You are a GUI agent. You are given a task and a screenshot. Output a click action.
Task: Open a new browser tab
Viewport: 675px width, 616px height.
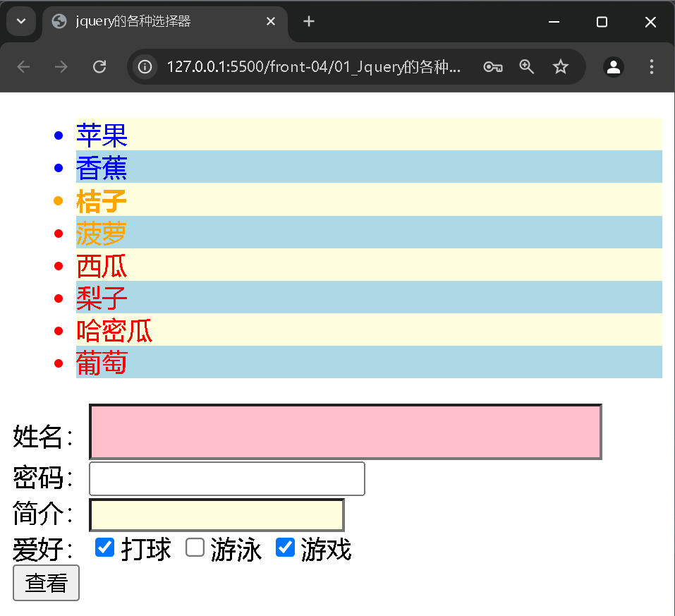click(x=309, y=21)
